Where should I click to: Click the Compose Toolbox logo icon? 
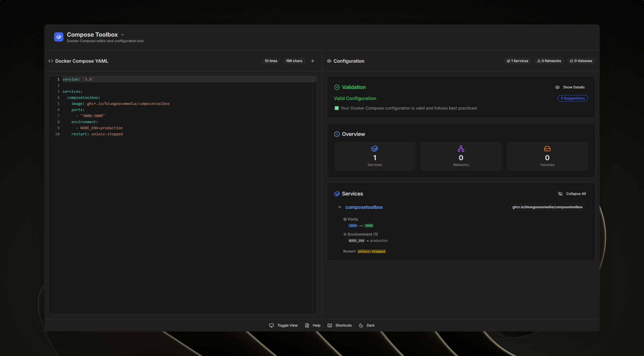tap(59, 37)
